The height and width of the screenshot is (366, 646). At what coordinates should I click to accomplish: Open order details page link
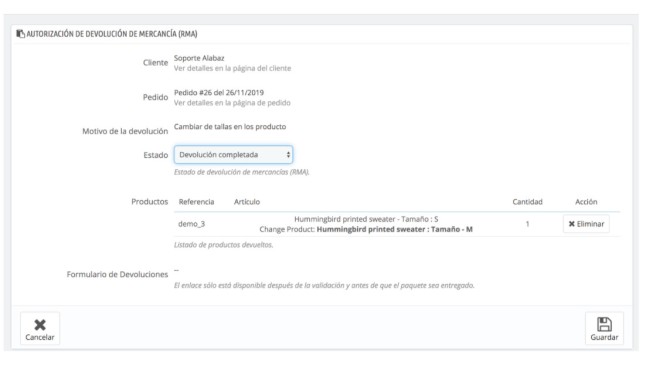click(232, 103)
